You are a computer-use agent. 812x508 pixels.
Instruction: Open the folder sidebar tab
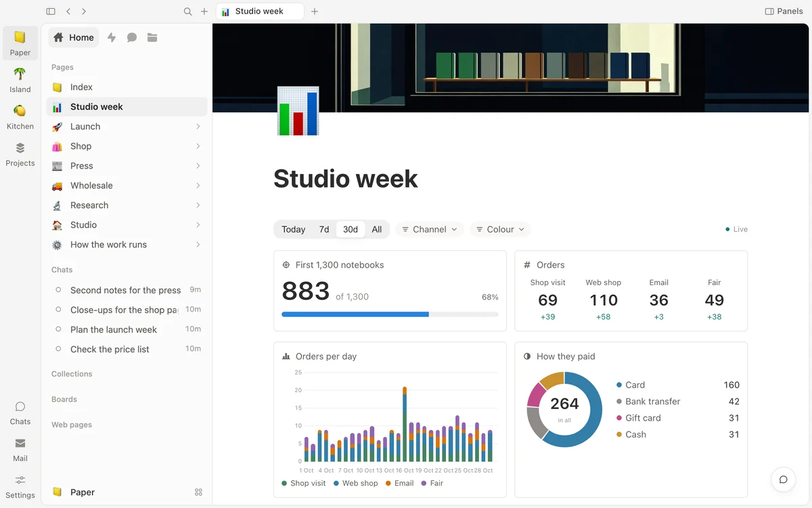pos(152,38)
